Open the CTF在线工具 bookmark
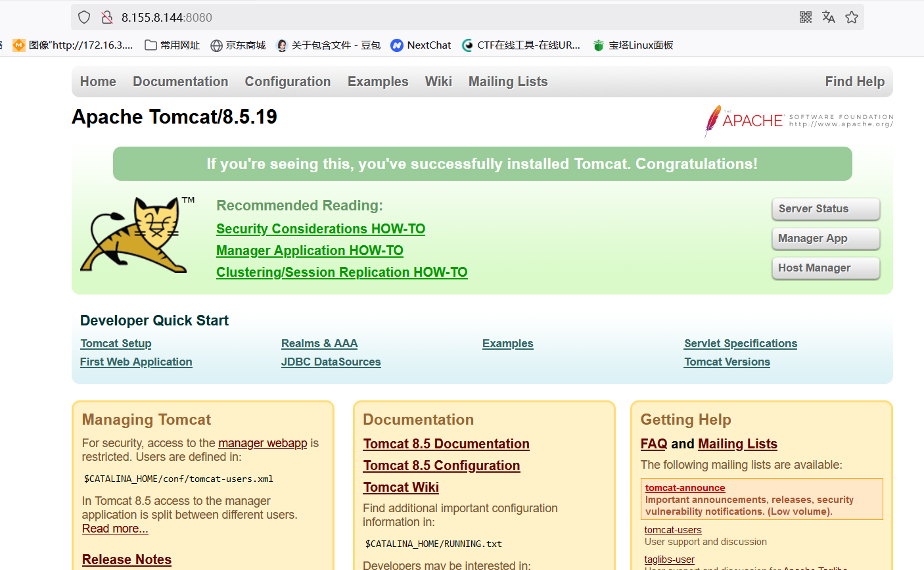The width and height of the screenshot is (924, 570). click(521, 45)
